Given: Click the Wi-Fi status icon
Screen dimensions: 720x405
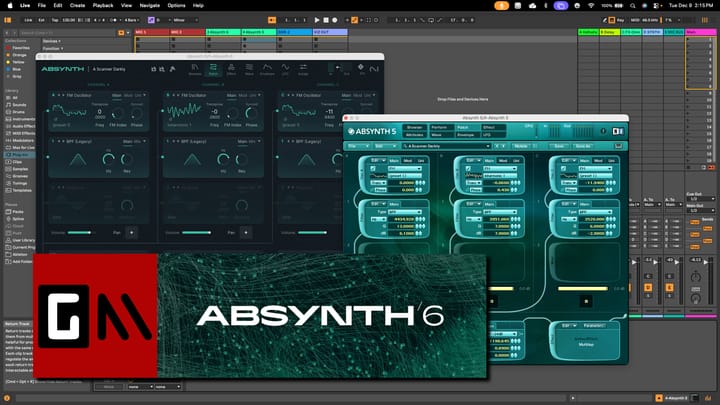Looking at the screenshot, I should tap(591, 6).
